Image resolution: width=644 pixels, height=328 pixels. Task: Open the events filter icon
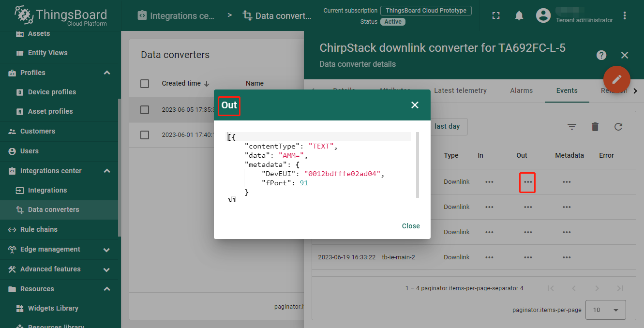[572, 127]
